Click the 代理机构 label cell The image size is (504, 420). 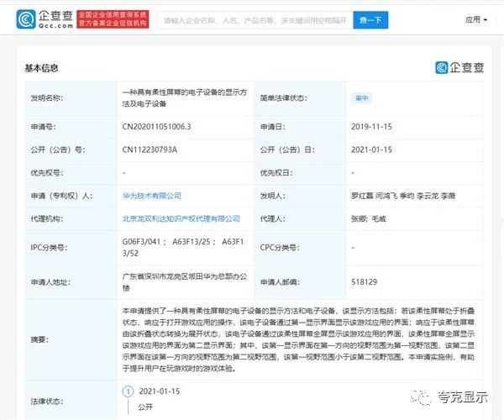[x=71, y=219]
